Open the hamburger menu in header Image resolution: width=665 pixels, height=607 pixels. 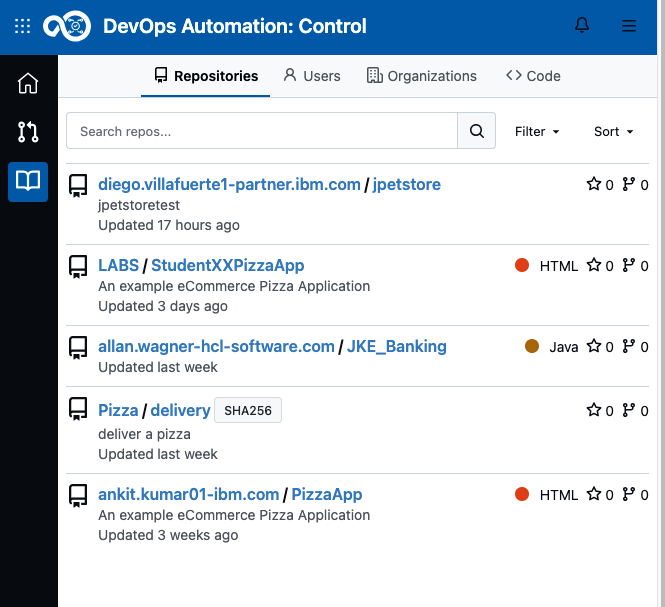pos(629,26)
